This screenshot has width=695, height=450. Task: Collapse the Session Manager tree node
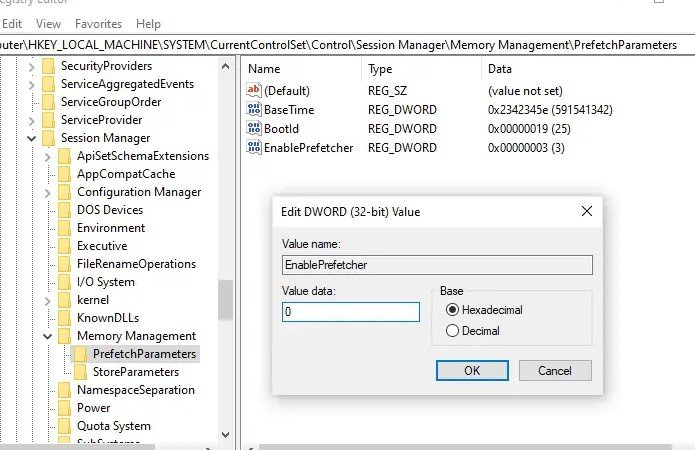(32, 138)
